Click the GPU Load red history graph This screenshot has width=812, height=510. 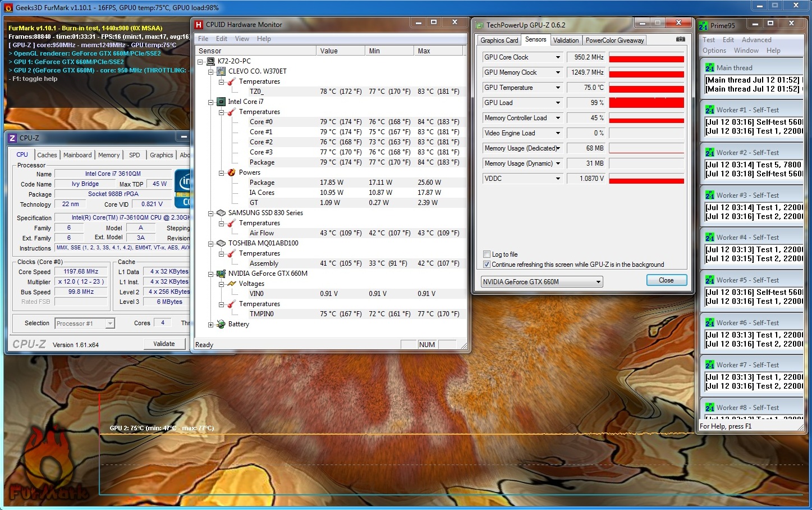pos(646,103)
